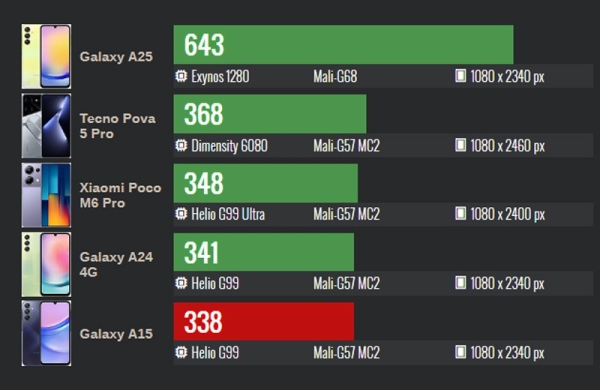Click the chip icon beside Exynos 1280
Viewport: 600px width, 390px height.
tap(181, 76)
